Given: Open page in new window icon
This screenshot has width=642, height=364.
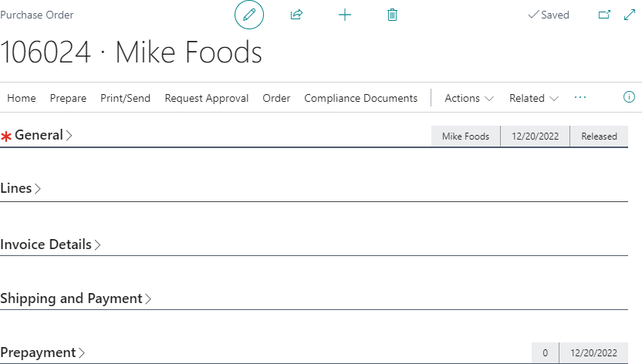Looking at the screenshot, I should pyautogui.click(x=604, y=15).
